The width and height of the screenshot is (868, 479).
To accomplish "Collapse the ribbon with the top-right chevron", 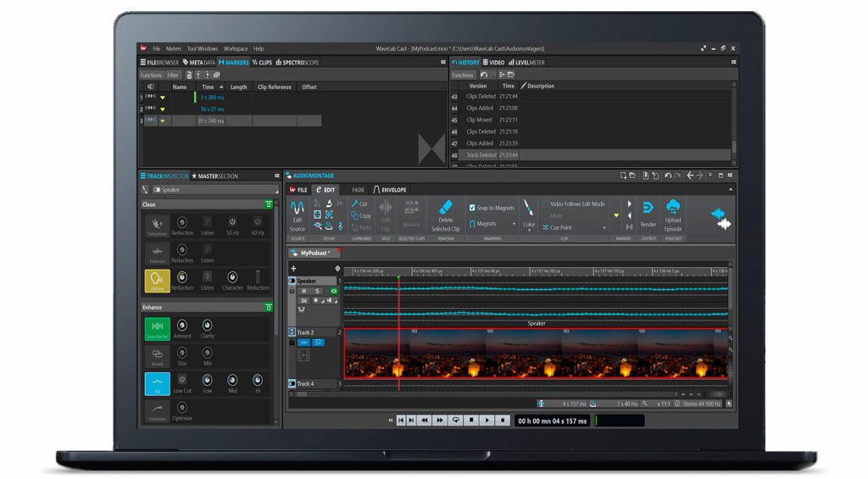I will click(730, 190).
